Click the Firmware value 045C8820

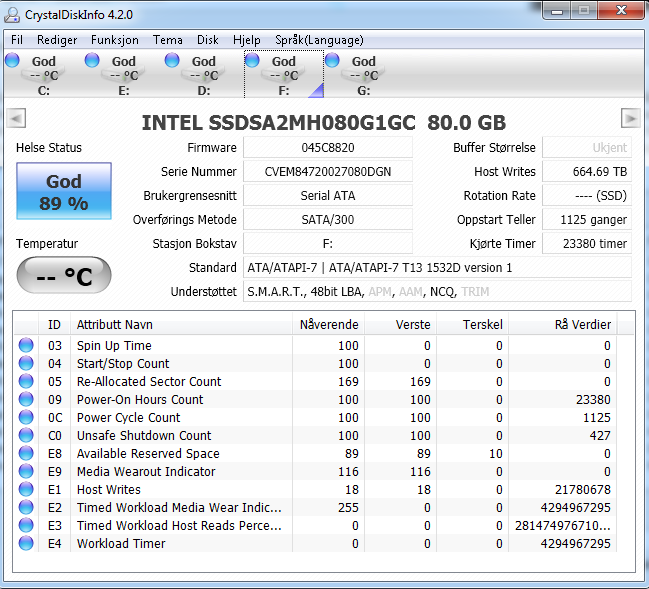(328, 148)
